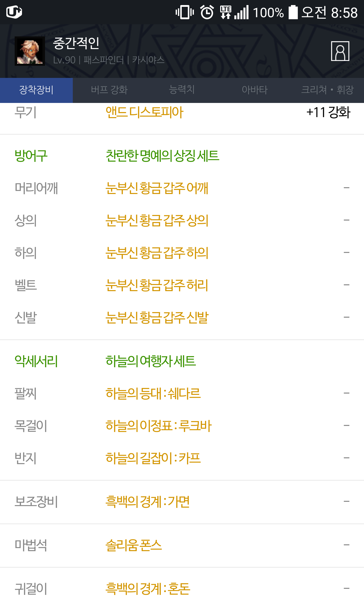This screenshot has width=364, height=605.
Task: Tap the 눈부신 황금 갑주 어깨 item
Action: [x=157, y=188]
